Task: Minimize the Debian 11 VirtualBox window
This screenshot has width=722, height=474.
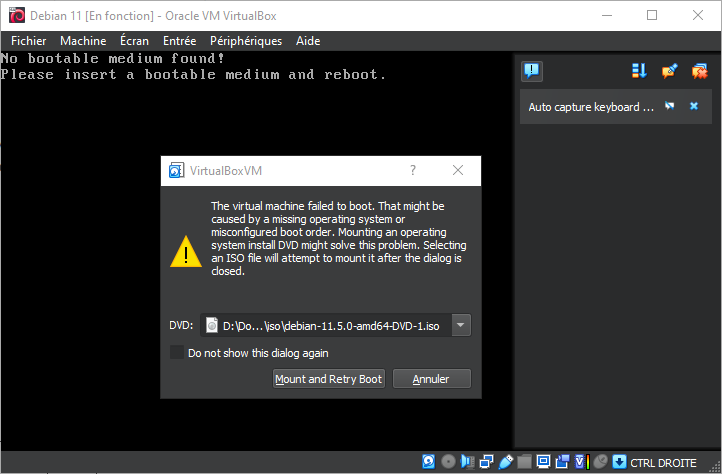Action: click(607, 15)
